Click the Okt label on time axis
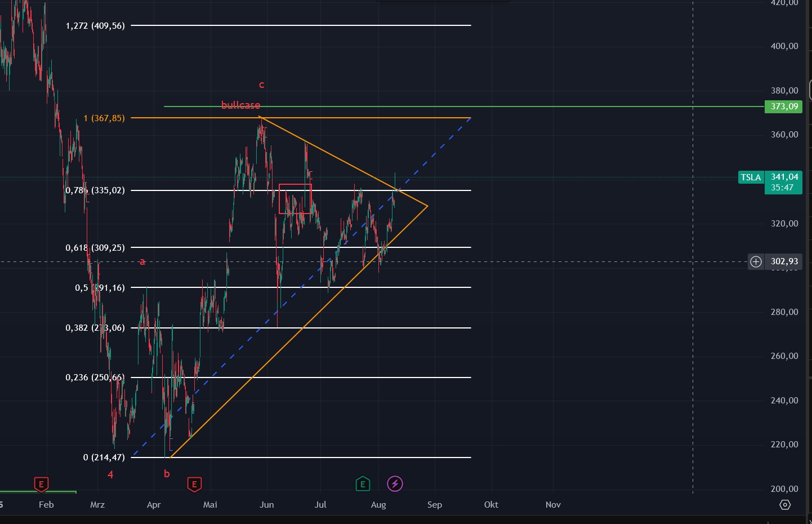812x524 pixels. [x=491, y=505]
